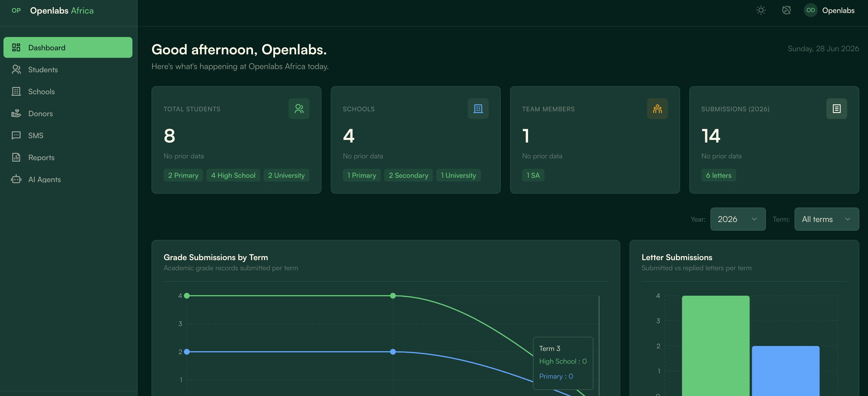Click the Schools building icon in sidebar
Viewport: 868px width, 396px height.
point(16,92)
